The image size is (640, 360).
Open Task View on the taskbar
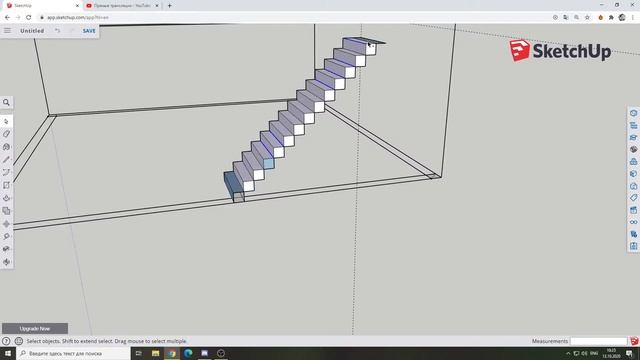138,353
